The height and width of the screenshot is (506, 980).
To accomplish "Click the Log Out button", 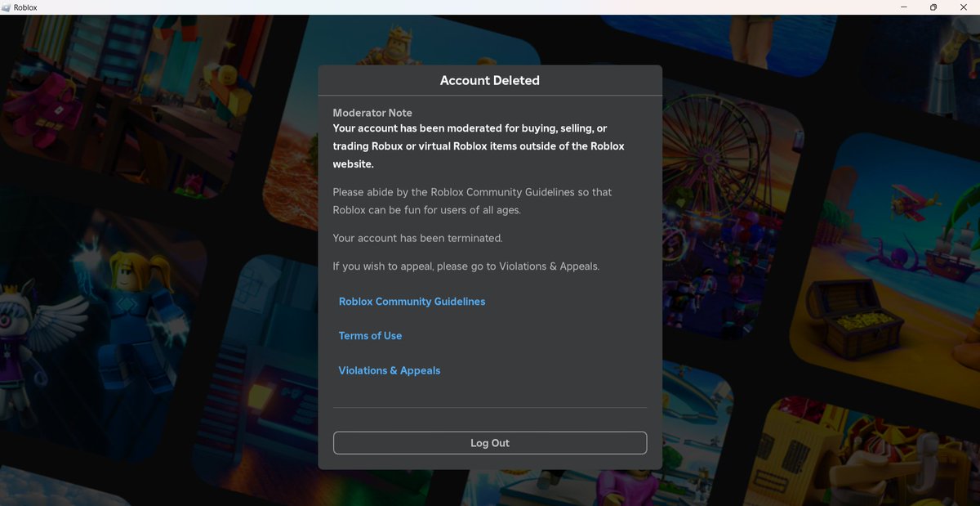I will (x=490, y=443).
